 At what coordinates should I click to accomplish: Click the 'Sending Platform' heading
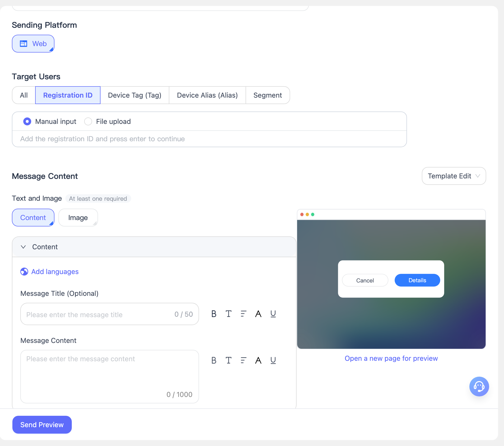[x=44, y=25]
